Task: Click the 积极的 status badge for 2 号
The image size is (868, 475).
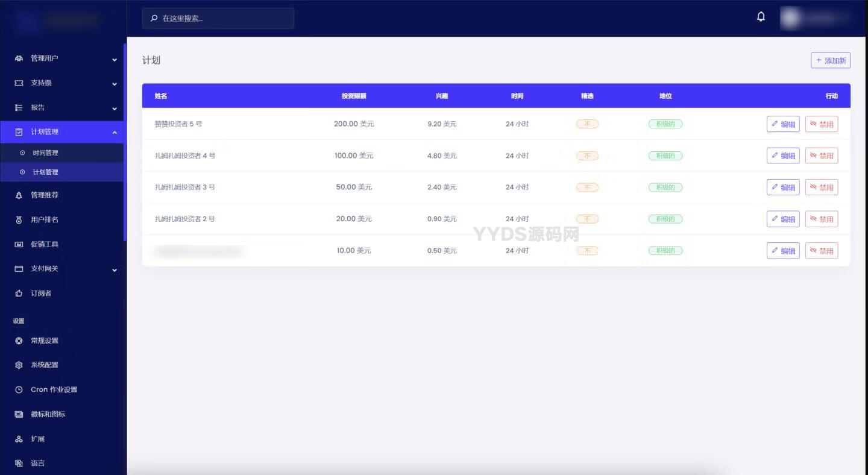Action: click(665, 219)
